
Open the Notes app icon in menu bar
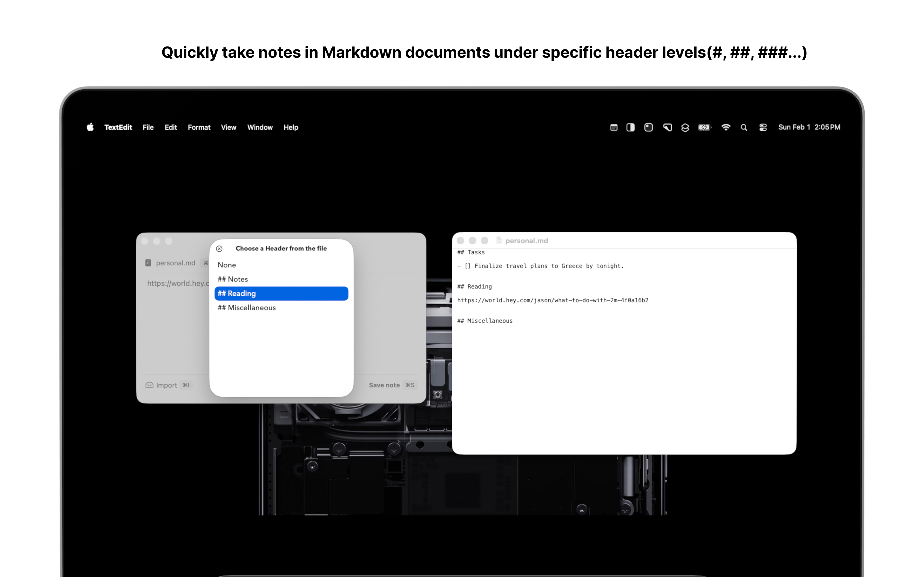point(614,128)
